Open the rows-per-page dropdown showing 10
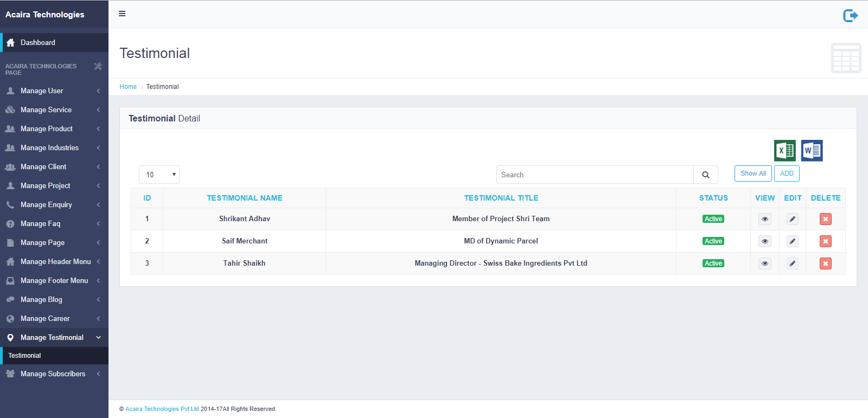Image resolution: width=868 pixels, height=418 pixels. click(159, 175)
